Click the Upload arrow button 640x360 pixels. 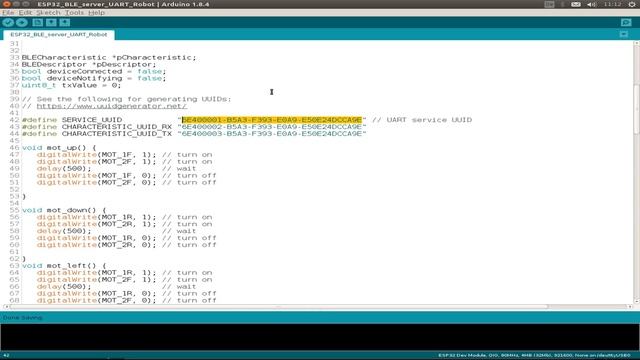(22, 23)
